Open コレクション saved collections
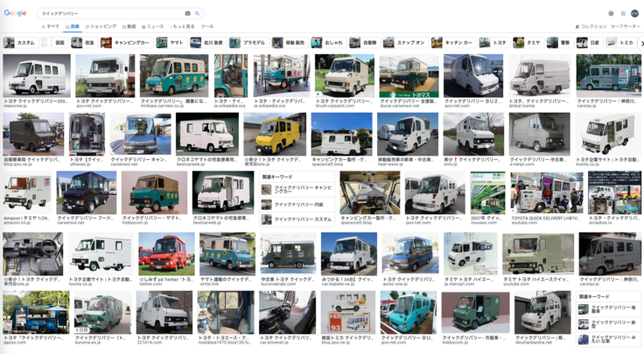Screen dimensions: 644x354 [591, 26]
